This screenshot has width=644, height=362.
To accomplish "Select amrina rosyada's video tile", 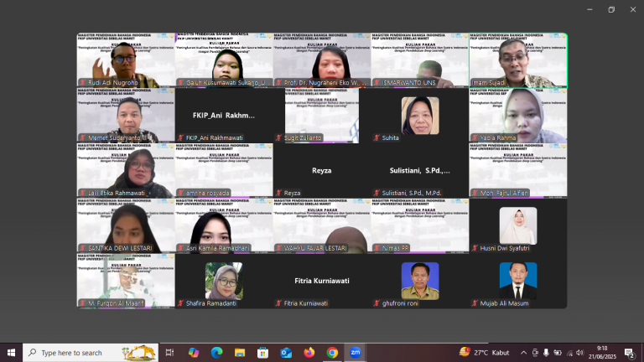I will 224,171.
